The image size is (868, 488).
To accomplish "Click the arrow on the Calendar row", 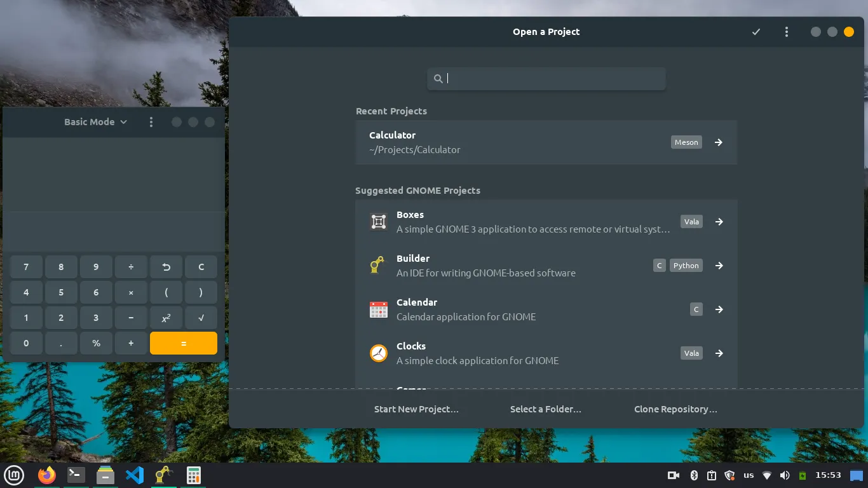I will [x=719, y=309].
